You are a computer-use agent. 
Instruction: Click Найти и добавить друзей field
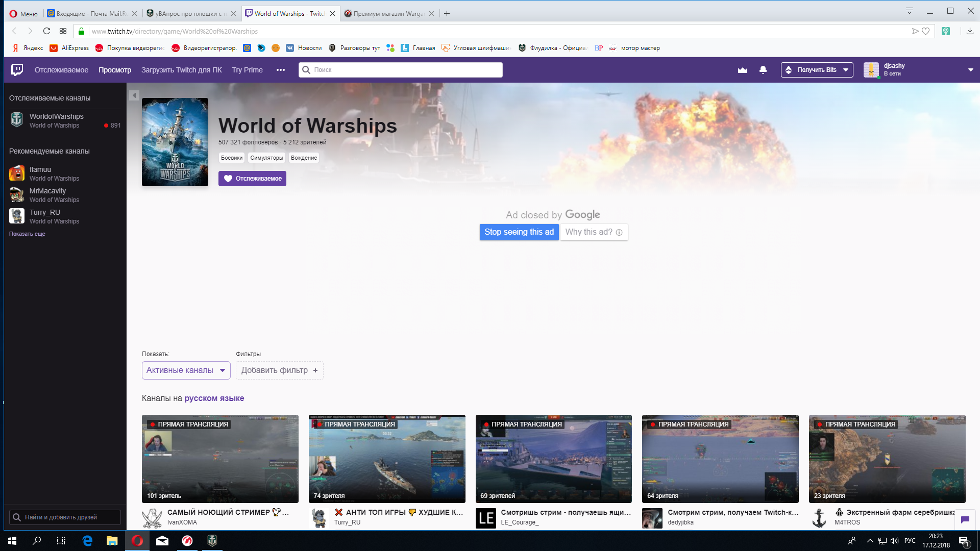pyautogui.click(x=65, y=517)
